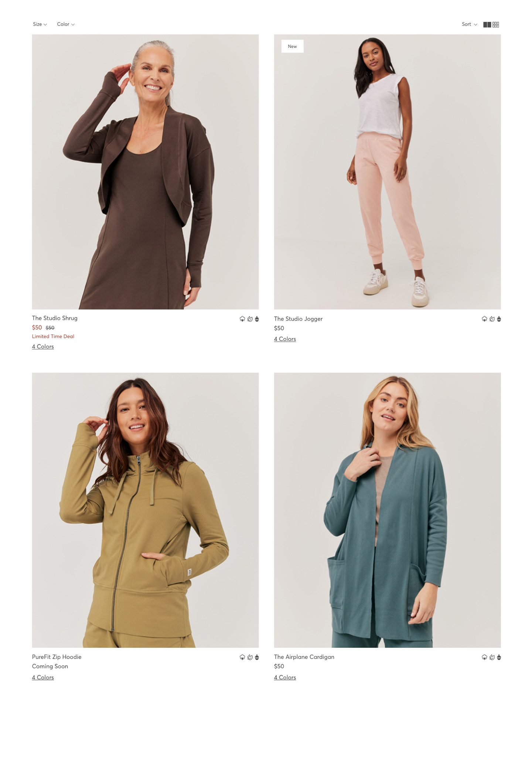Click the cotton icon beside Studio Shrug

tap(242, 319)
